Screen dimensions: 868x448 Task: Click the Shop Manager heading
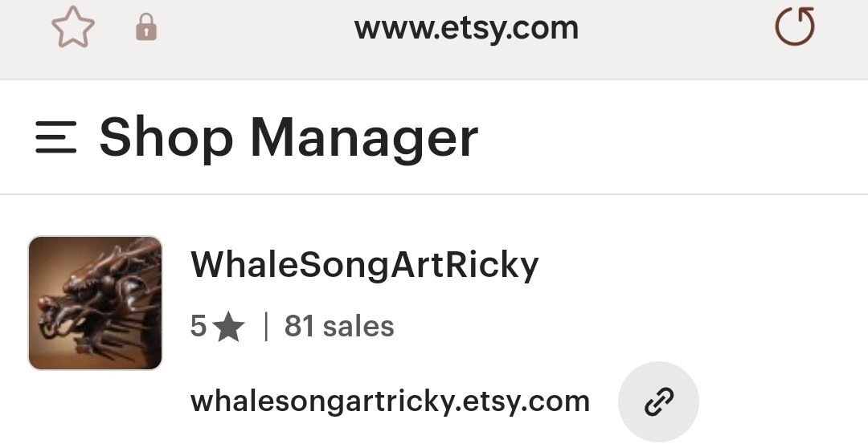(289, 137)
